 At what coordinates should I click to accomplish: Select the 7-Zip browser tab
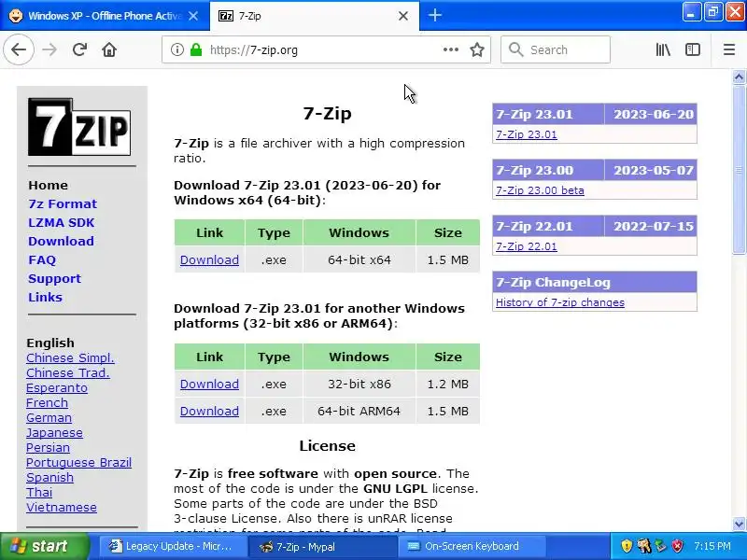click(315, 16)
